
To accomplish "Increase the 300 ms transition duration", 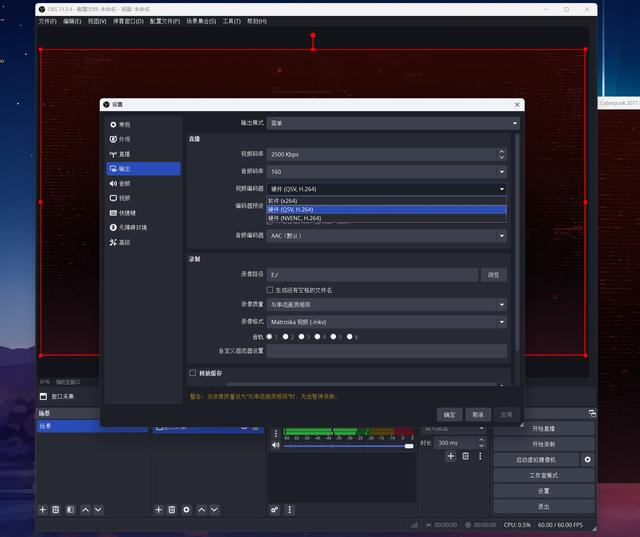I will pyautogui.click(x=482, y=440).
